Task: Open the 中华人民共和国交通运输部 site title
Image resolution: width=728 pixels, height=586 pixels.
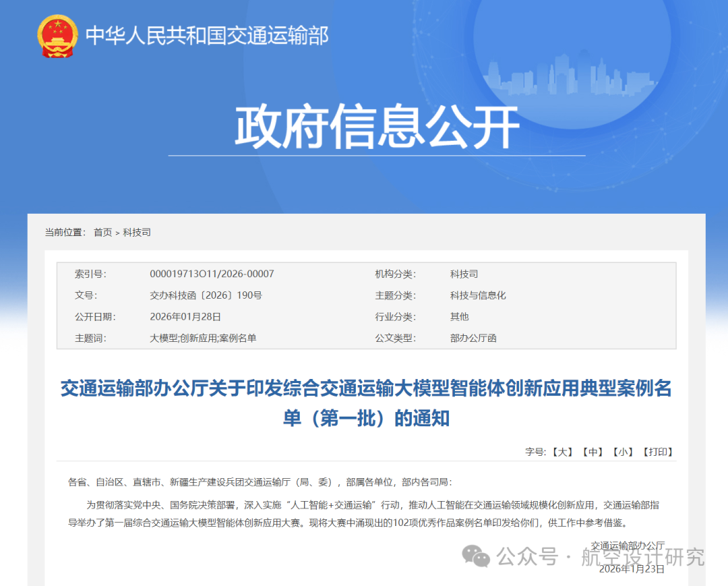Action: 207,35
